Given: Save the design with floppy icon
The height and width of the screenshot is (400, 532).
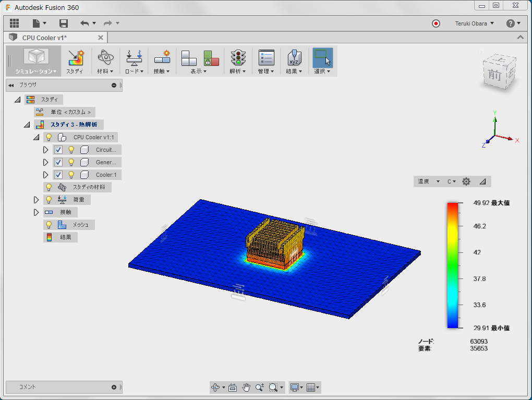Looking at the screenshot, I should pyautogui.click(x=64, y=23).
